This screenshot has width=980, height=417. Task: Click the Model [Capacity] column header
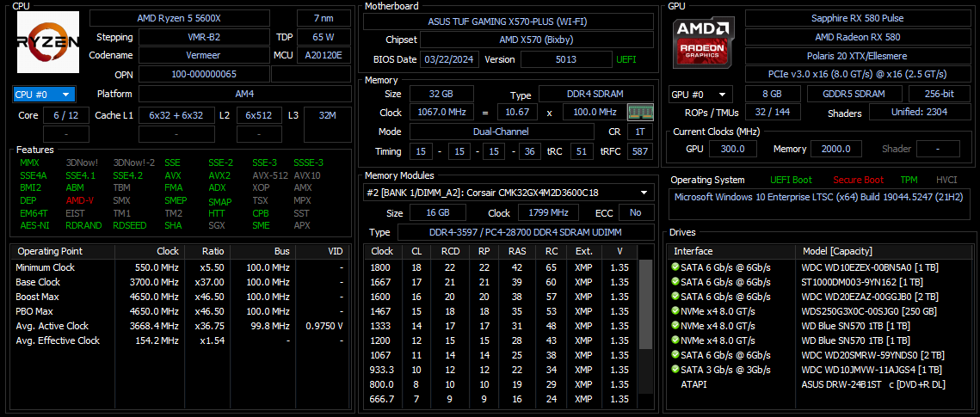(883, 251)
